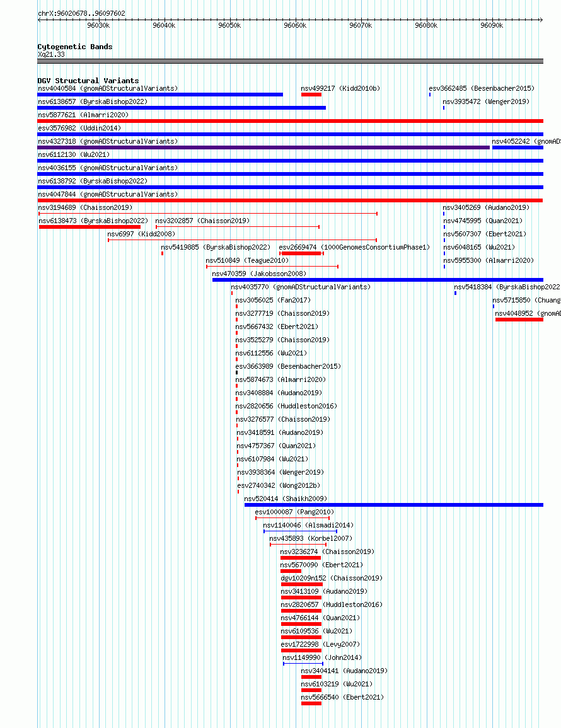The height and width of the screenshot is (728, 561).
Task: Select the esv3663989 (Besenbacher2015) label
Action: [288, 366]
